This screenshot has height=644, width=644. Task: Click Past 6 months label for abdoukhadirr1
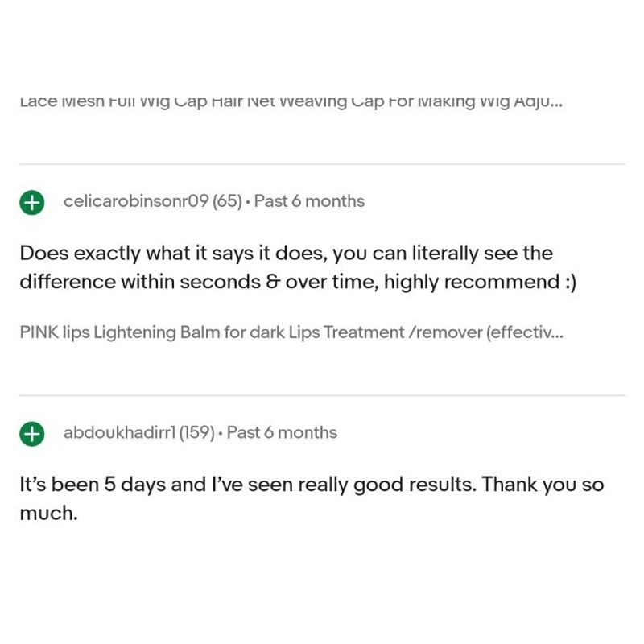pyautogui.click(x=282, y=432)
